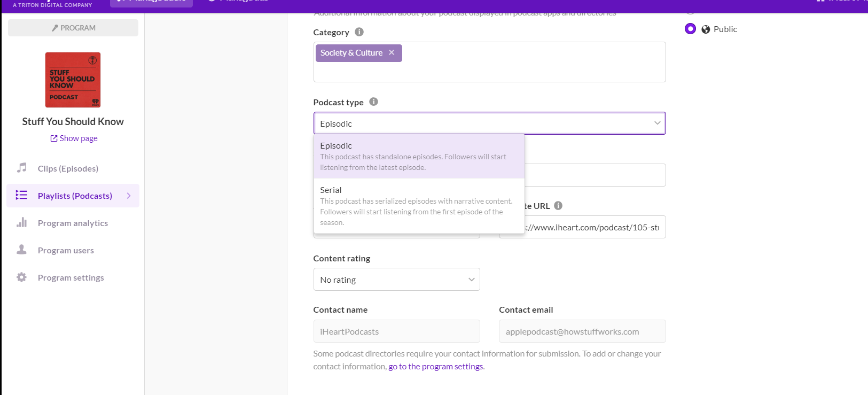Show Podcast type info tooltip icon

tap(374, 102)
